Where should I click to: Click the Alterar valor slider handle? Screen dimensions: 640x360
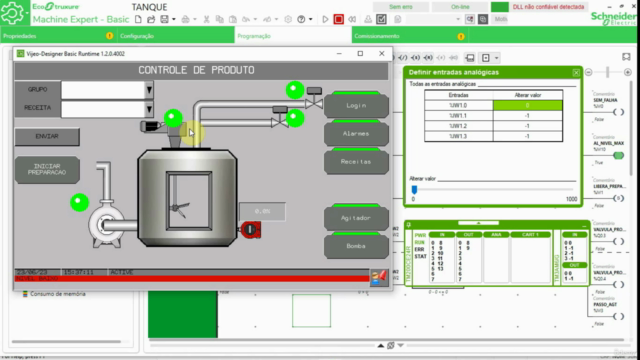[414, 190]
